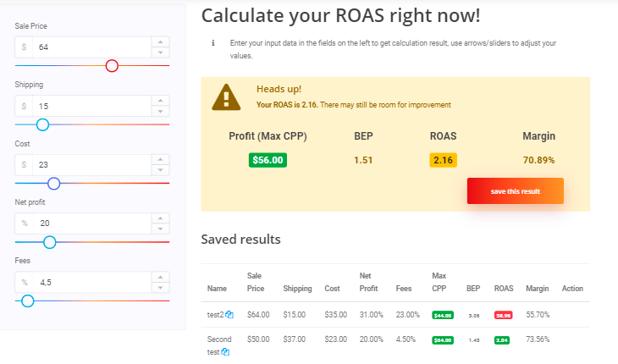This screenshot has width=618, height=364.
Task: Click the copy icon next to test2
Action: [x=229, y=315]
